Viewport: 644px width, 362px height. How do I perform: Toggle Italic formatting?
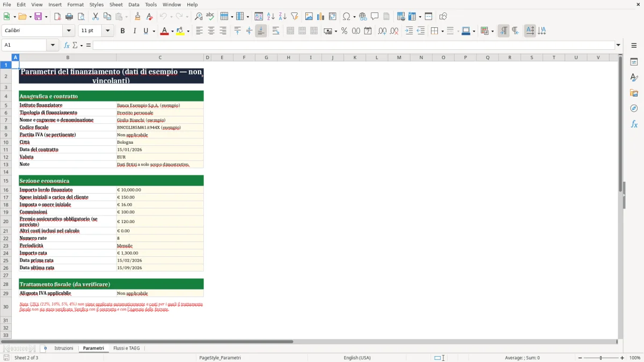coord(135,31)
